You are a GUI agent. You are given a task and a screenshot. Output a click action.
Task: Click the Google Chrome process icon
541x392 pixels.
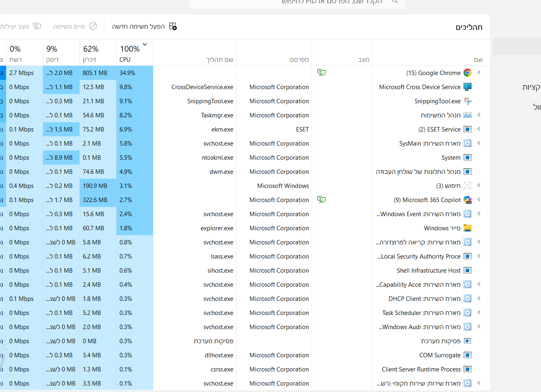click(x=468, y=73)
